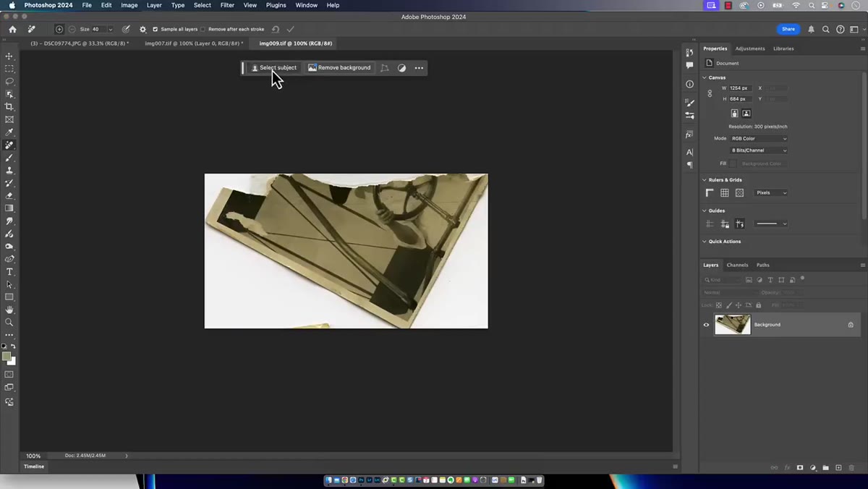Switch to the Channels tab
This screenshot has width=868, height=489.
tap(737, 265)
